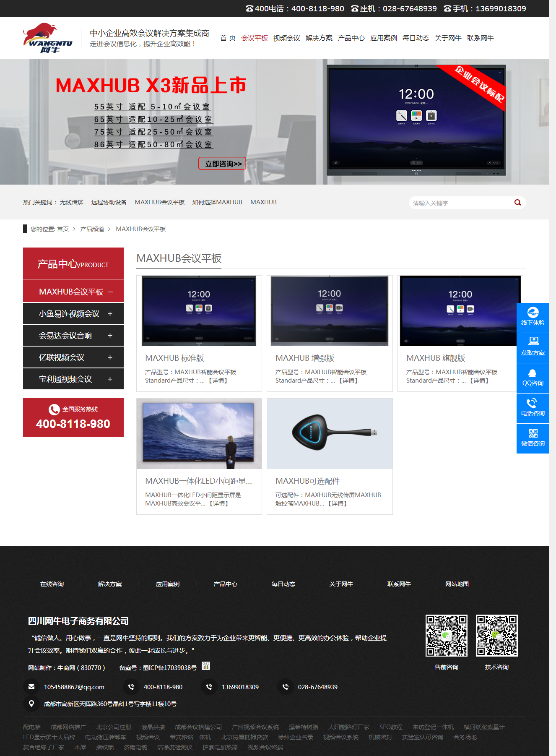Open 产品中心 in the top navigation
The image size is (556, 756).
pos(351,38)
